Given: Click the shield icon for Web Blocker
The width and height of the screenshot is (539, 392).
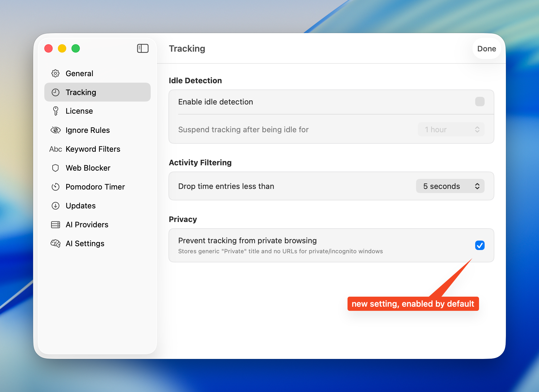Looking at the screenshot, I should pos(56,168).
